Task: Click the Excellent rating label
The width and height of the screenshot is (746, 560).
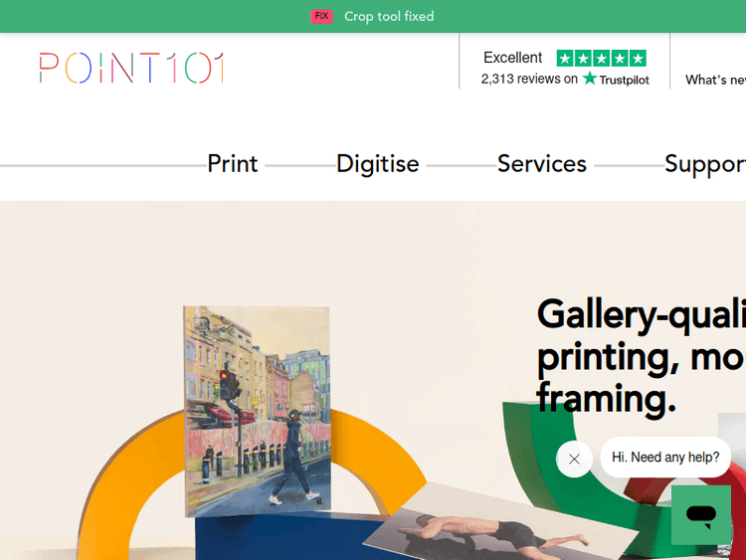Action: [x=512, y=58]
